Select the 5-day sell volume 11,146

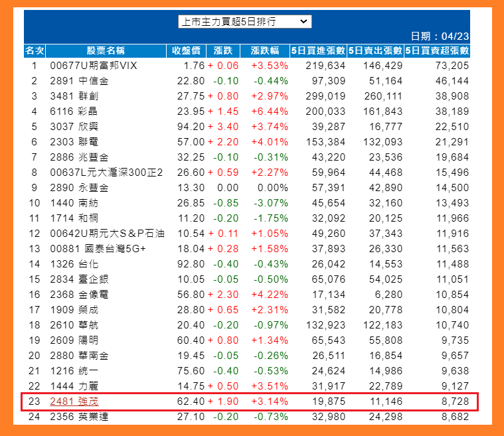coord(386,401)
